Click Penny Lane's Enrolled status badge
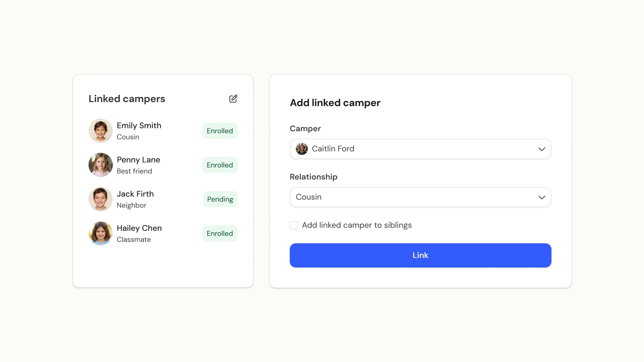This screenshot has height=362, width=644. pyautogui.click(x=220, y=165)
